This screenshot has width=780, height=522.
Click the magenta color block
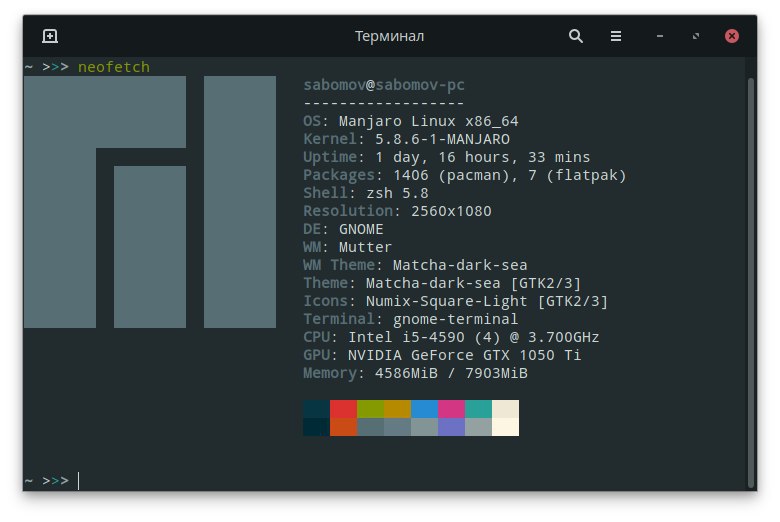(x=451, y=409)
